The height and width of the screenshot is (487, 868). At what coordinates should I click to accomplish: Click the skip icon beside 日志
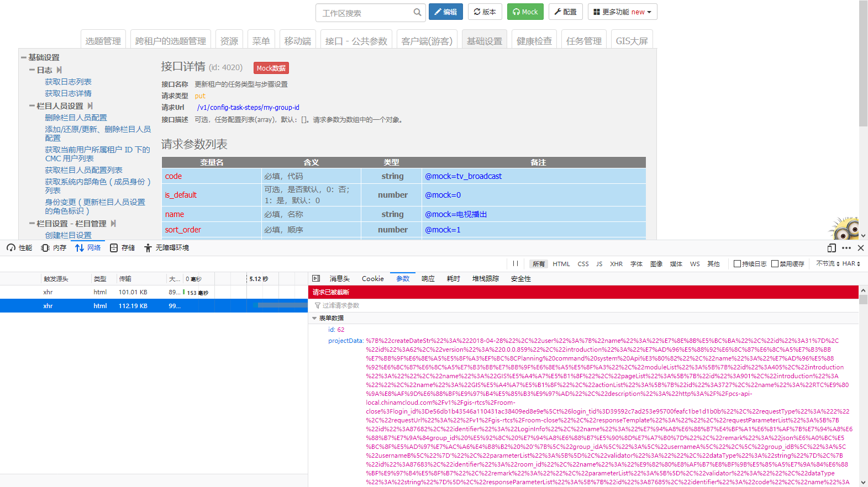pos(59,70)
